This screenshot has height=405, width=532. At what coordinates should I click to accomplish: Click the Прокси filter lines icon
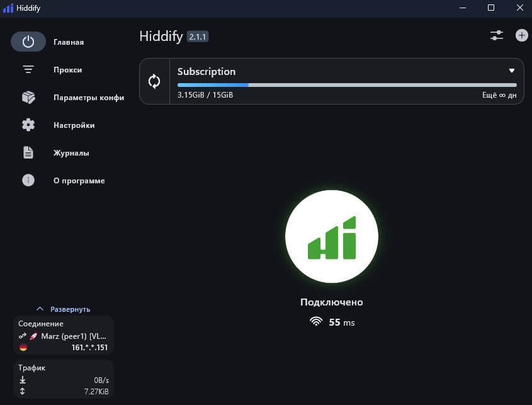click(28, 70)
